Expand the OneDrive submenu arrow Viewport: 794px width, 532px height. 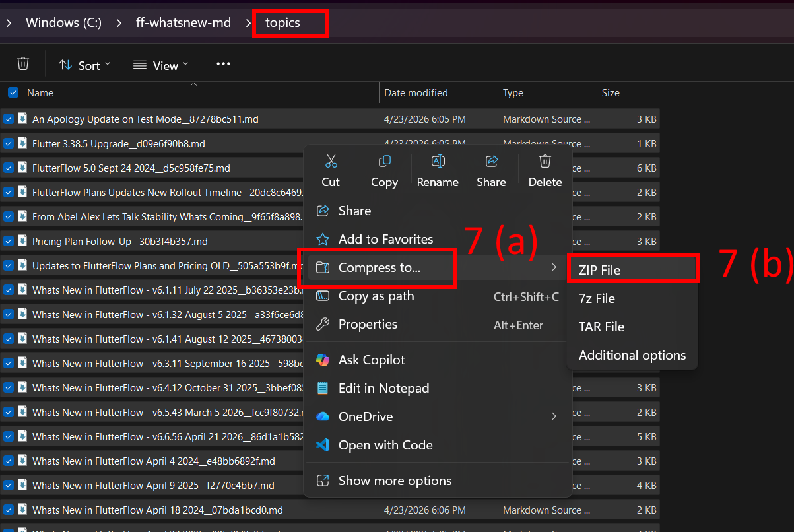(x=554, y=416)
